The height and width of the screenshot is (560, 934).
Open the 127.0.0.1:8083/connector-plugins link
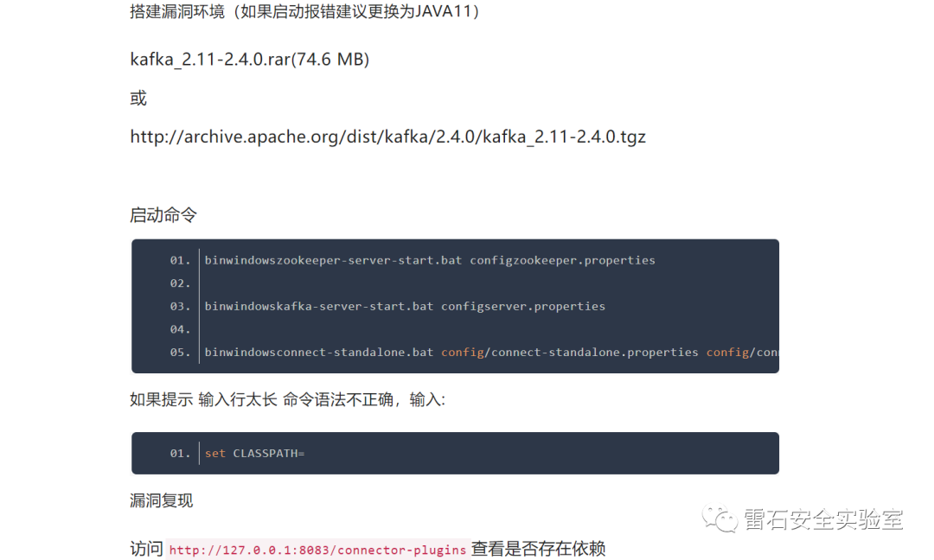[317, 550]
